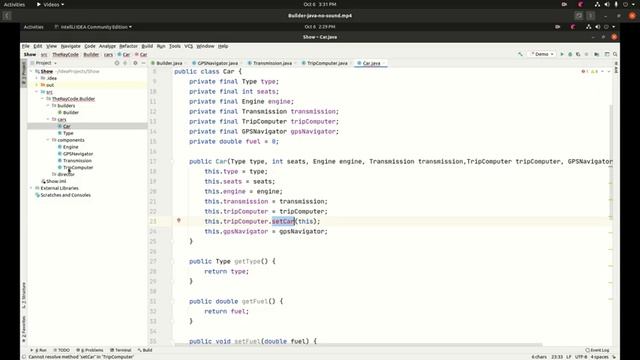Image resolution: width=640 pixels, height=360 pixels.
Task: Click the editor vertical scrollbar
Action: pyautogui.click(x=611, y=161)
